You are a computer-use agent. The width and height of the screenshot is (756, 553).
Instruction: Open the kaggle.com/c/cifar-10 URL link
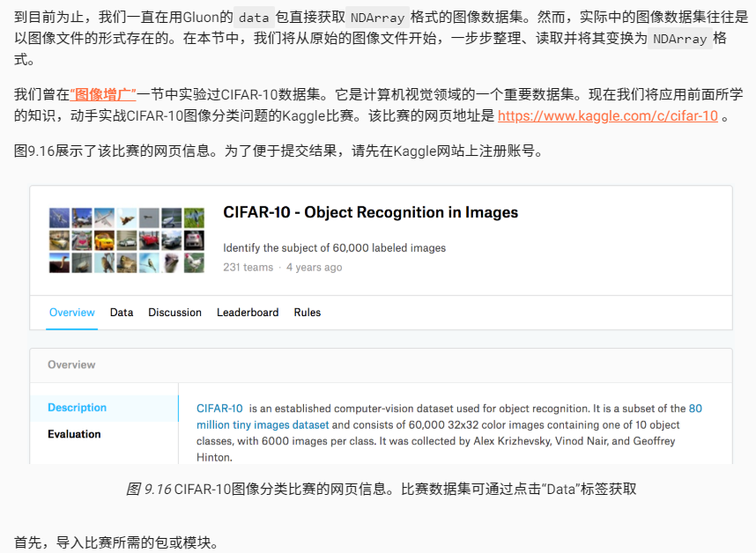[x=607, y=115]
